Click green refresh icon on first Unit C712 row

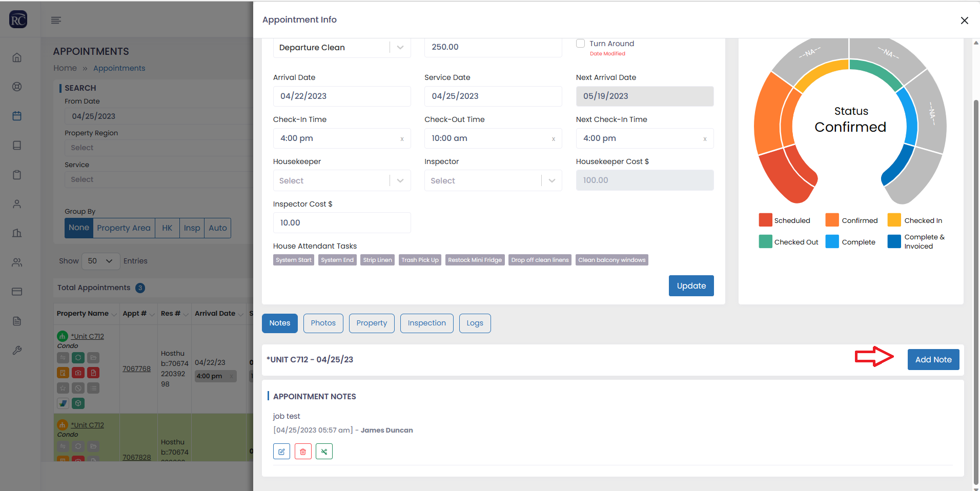pyautogui.click(x=78, y=358)
